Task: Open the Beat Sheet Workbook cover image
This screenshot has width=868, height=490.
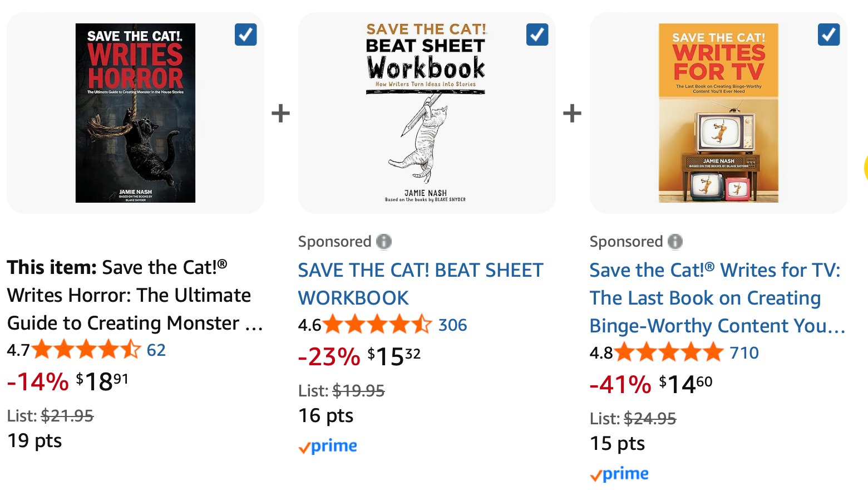Action: (x=426, y=113)
